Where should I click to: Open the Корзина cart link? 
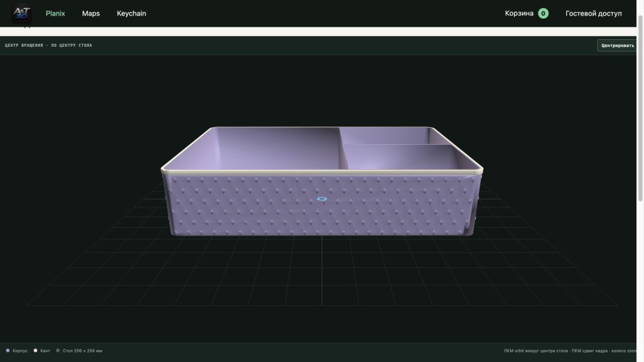(x=519, y=13)
